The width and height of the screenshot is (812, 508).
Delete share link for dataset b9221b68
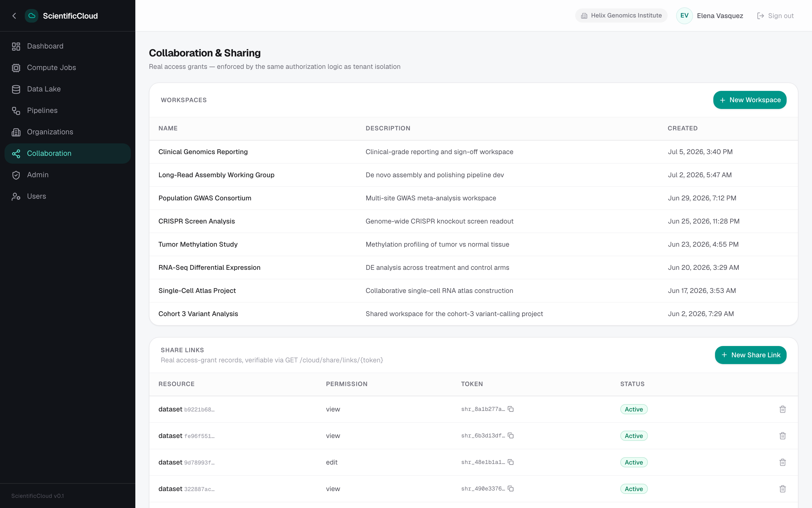[782, 409]
